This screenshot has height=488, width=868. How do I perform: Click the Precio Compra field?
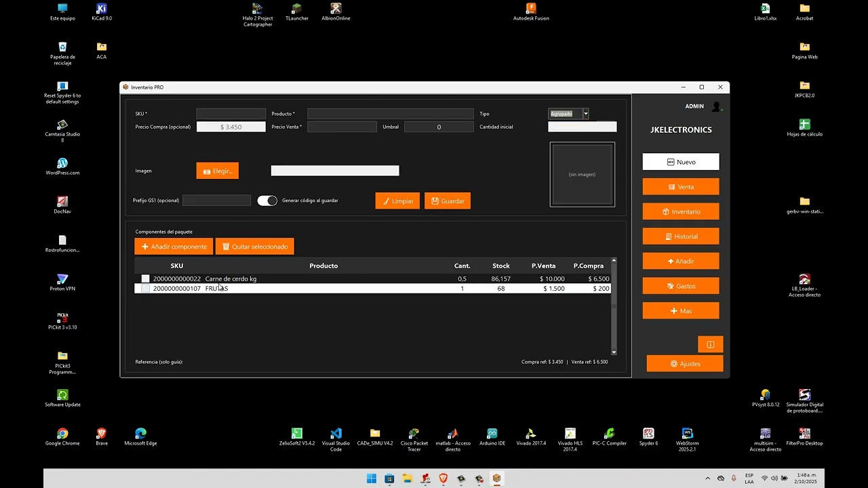coord(231,127)
